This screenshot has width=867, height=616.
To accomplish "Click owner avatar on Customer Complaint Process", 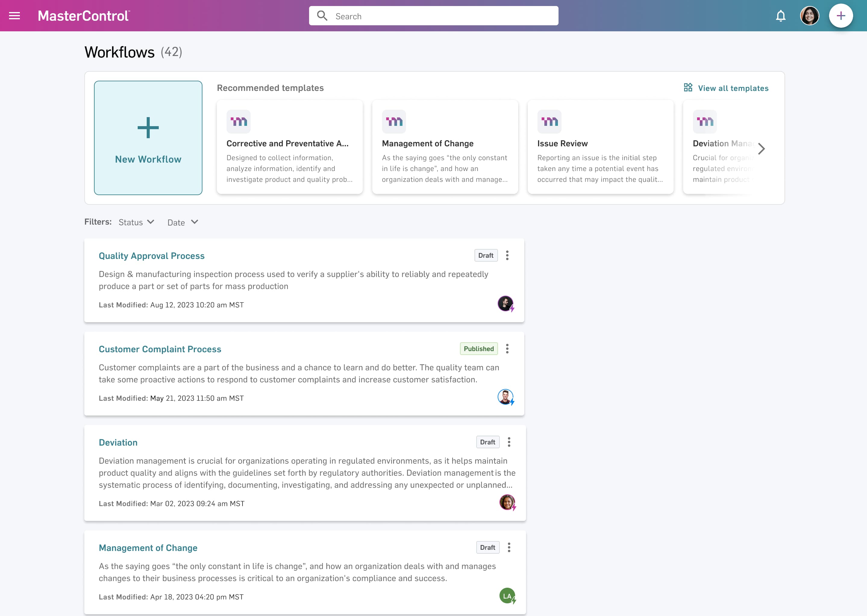I will click(505, 397).
